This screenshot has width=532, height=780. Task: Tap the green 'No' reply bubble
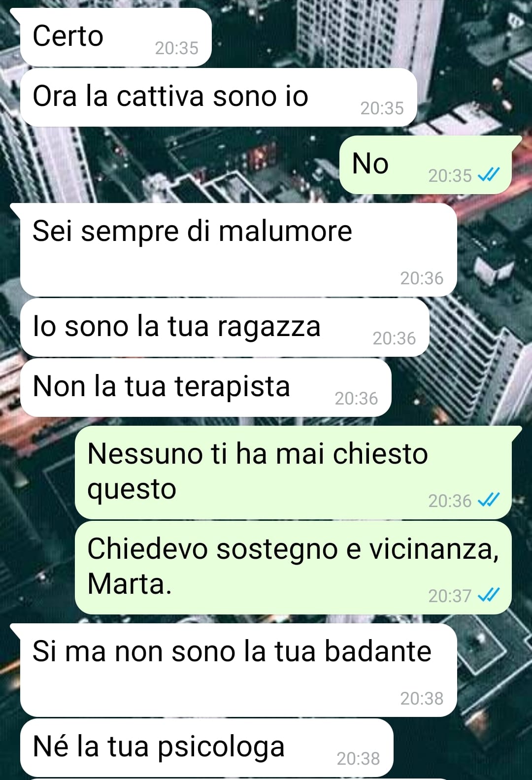click(426, 165)
